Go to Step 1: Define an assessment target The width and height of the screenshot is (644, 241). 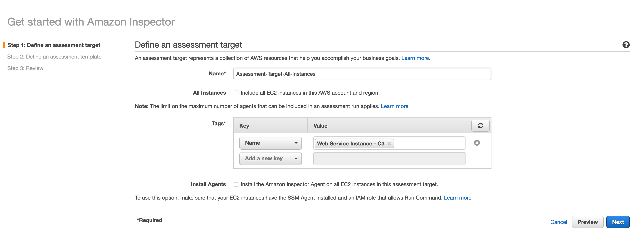[54, 45]
